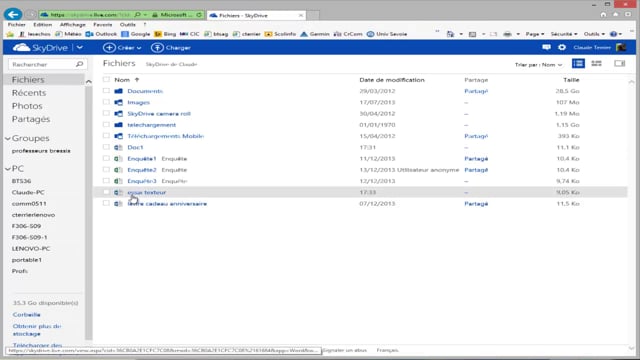Viewport: 640px width, 360px height.
Task: Click Obtenir plus de stockage link
Action: tap(37, 330)
